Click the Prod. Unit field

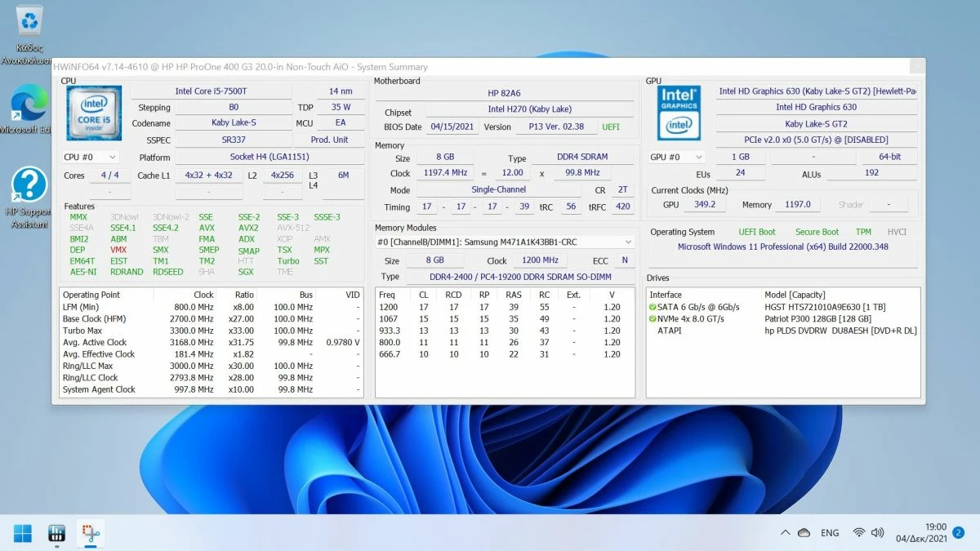pyautogui.click(x=329, y=140)
